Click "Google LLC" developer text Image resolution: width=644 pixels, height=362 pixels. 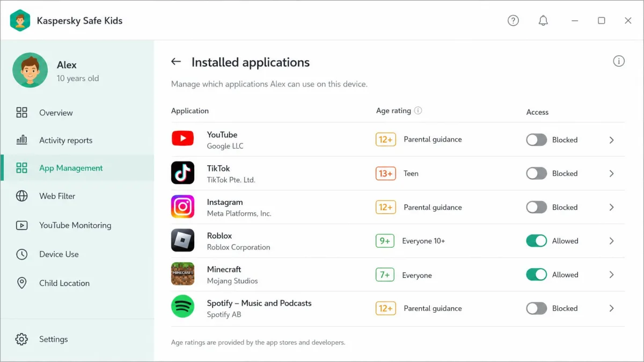[x=225, y=146]
